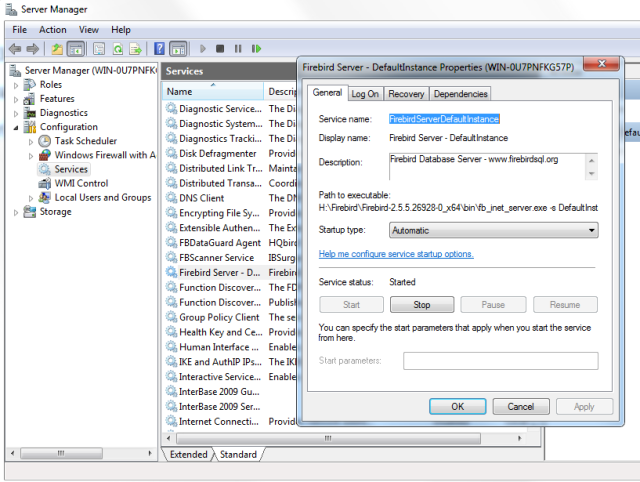Switch to the Standard view tab
The image size is (640, 482).
[x=238, y=454]
